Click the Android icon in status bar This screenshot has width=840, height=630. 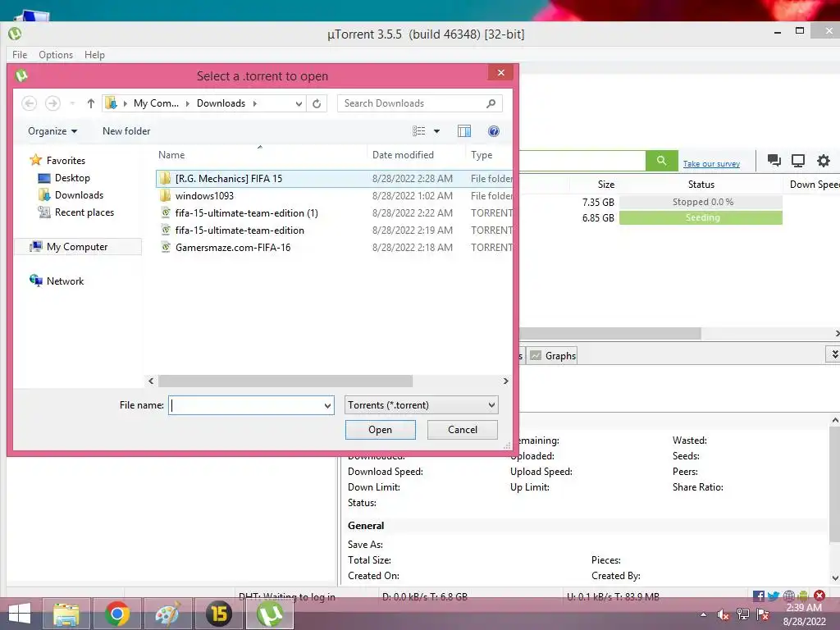[802, 596]
